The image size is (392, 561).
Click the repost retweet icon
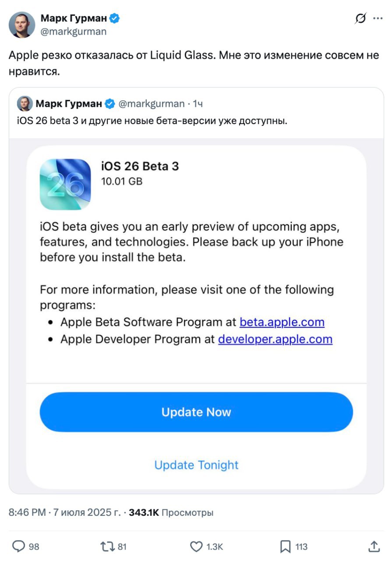(x=107, y=546)
